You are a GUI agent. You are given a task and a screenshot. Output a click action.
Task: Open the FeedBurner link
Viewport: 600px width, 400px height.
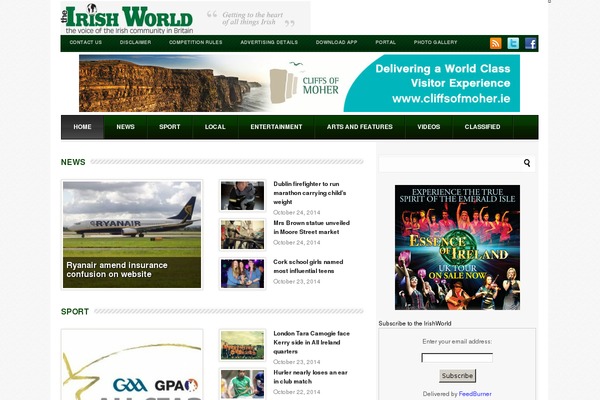coord(475,394)
